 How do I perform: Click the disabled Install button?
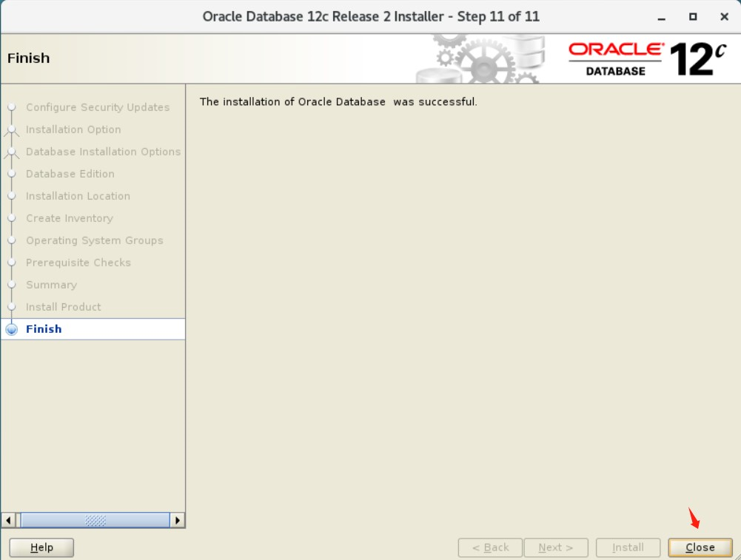pos(628,547)
